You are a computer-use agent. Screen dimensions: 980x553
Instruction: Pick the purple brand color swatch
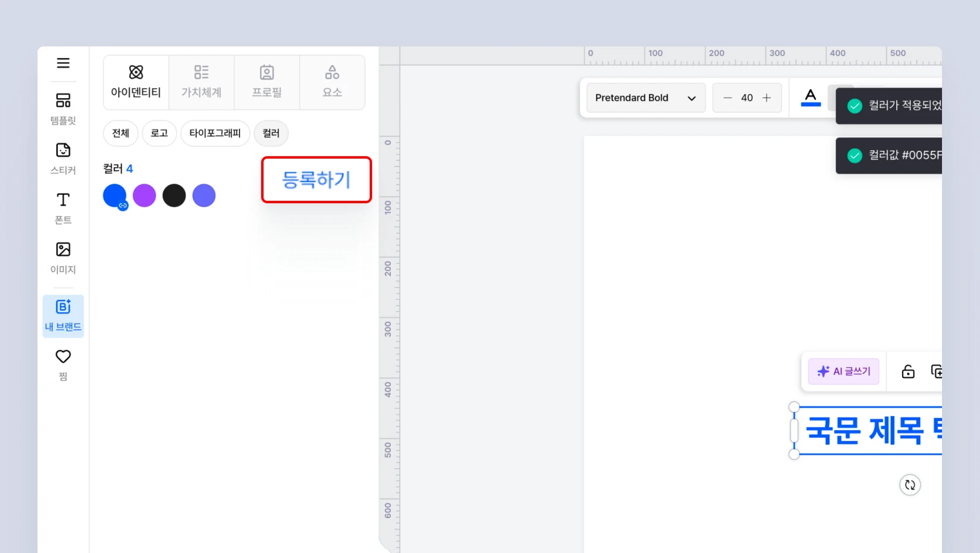point(144,195)
